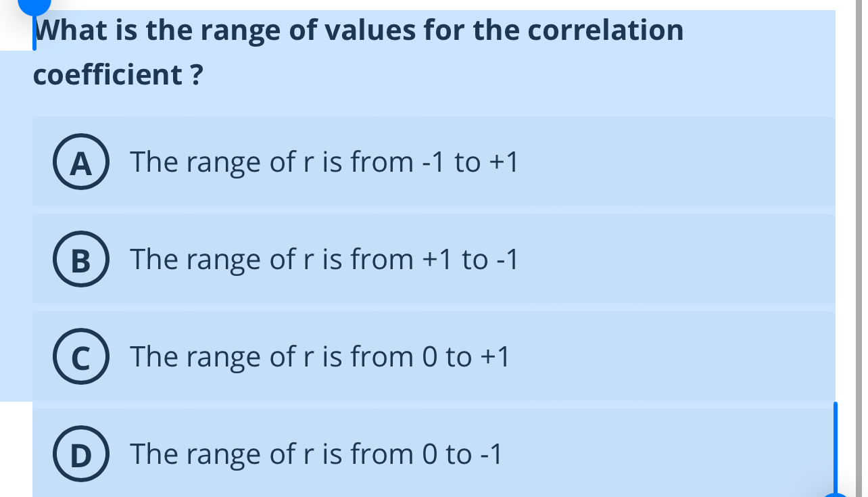Click the letter D icon in option D
This screenshot has height=497, width=868.
(x=80, y=454)
